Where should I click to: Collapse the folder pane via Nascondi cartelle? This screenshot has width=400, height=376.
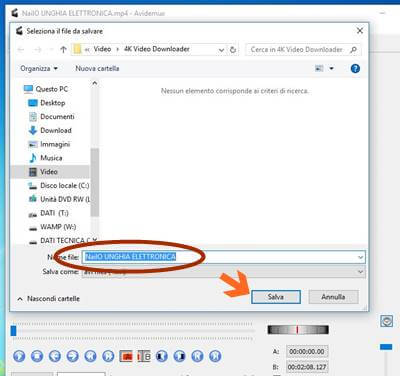(x=49, y=299)
